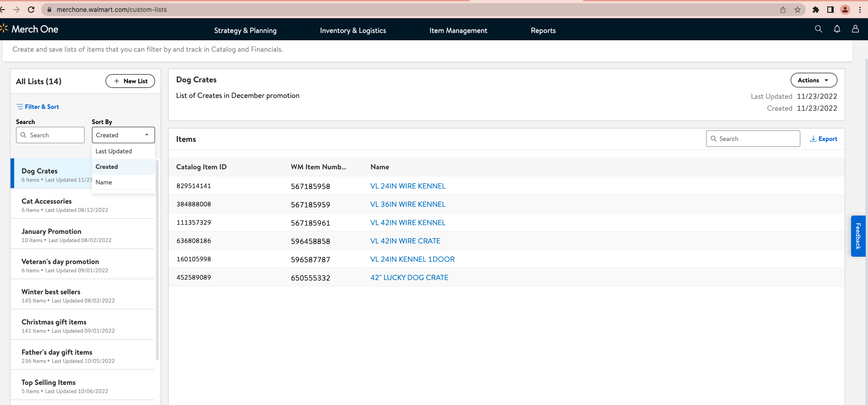Screen dimensions: 868x405
Task: Open the browser extensions puzzle icon
Action: coord(816,10)
